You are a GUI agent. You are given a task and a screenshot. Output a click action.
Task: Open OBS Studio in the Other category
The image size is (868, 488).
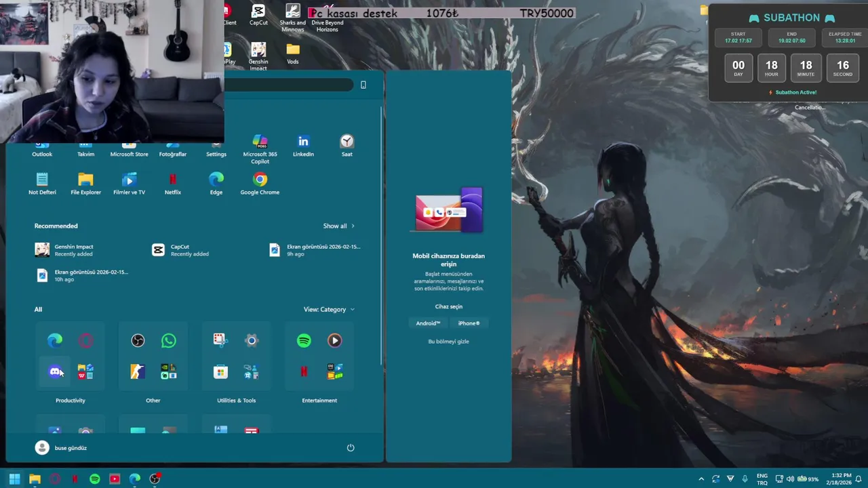[138, 340]
